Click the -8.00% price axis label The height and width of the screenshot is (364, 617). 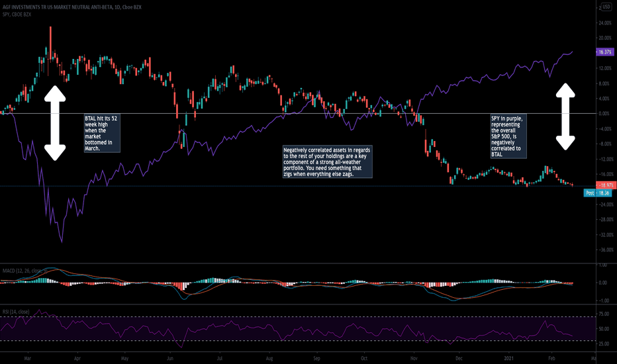pyautogui.click(x=605, y=144)
